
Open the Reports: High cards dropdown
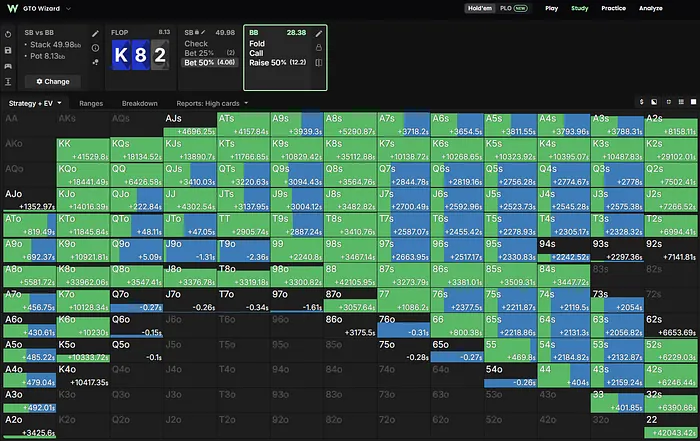[x=212, y=103]
